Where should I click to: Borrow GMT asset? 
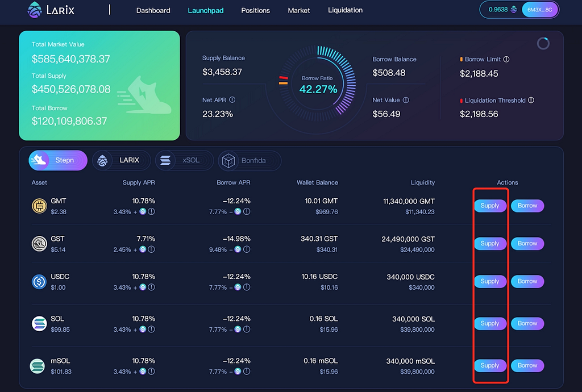point(527,206)
